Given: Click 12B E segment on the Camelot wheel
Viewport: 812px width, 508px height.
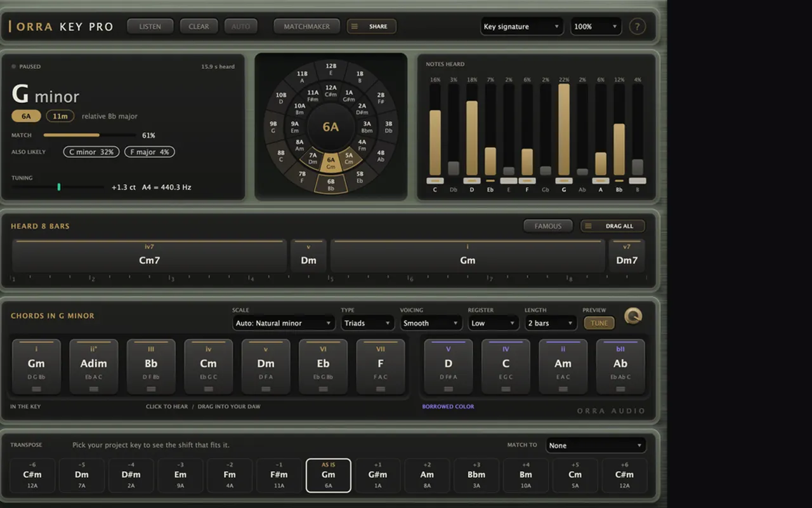Looking at the screenshot, I should tap(331, 69).
